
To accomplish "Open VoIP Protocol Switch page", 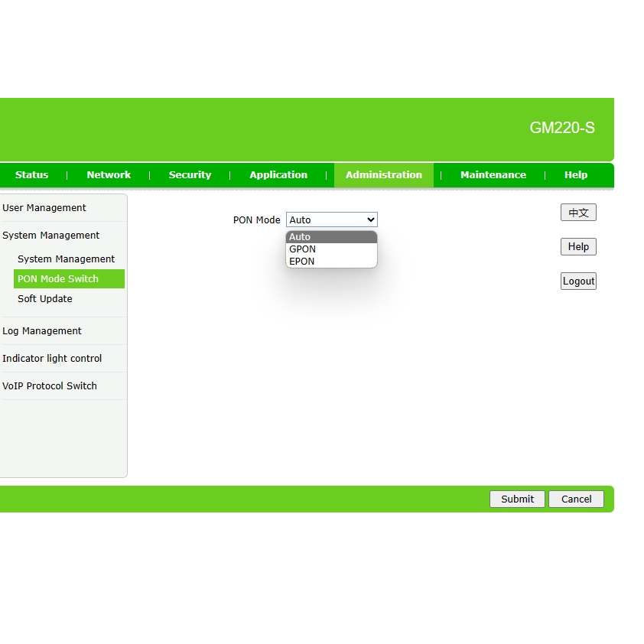I will (50, 386).
